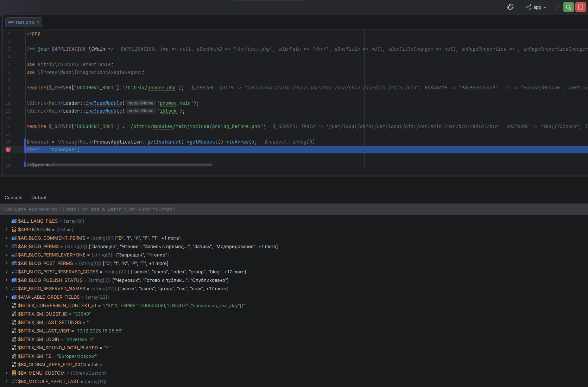The image size is (588, 387).
Task: Expand the $APPLICATION variable node
Action: 6,229
